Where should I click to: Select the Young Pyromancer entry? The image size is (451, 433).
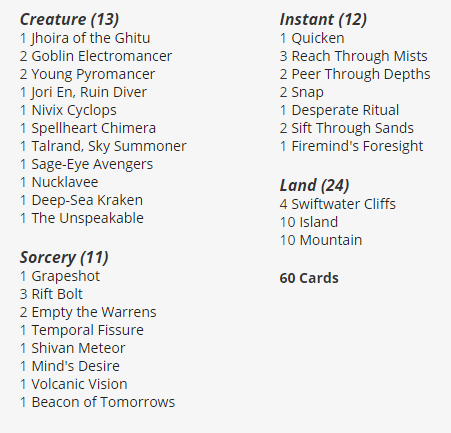point(93,74)
